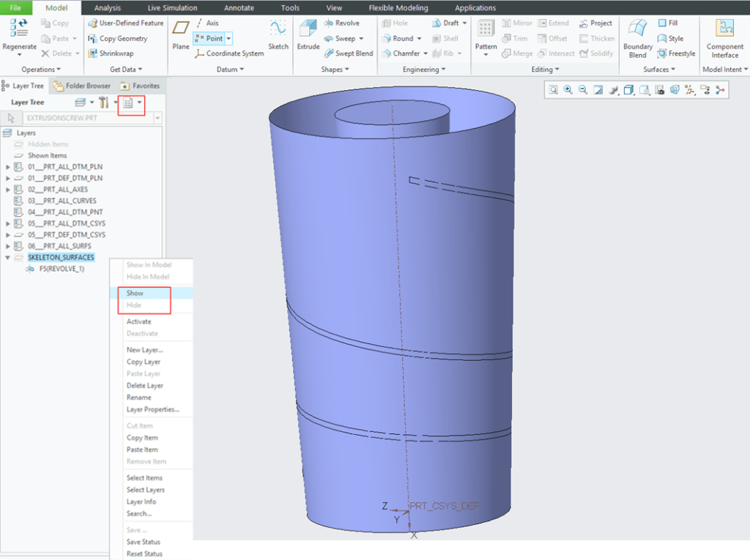750x560 pixels.
Task: Expand the 01__PRT_ALL_DTM_PLN layer
Action: (x=8, y=167)
